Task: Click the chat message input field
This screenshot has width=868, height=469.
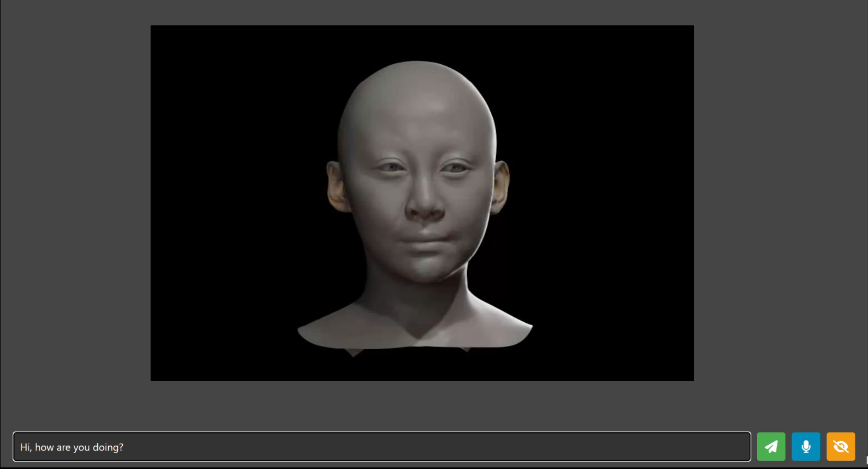Action: (381, 446)
